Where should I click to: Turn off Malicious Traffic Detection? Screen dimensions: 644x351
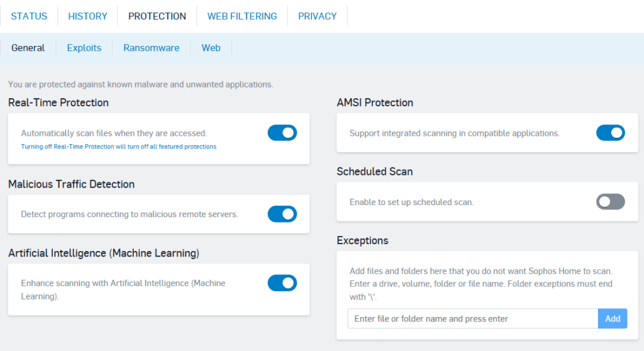pos(282,214)
